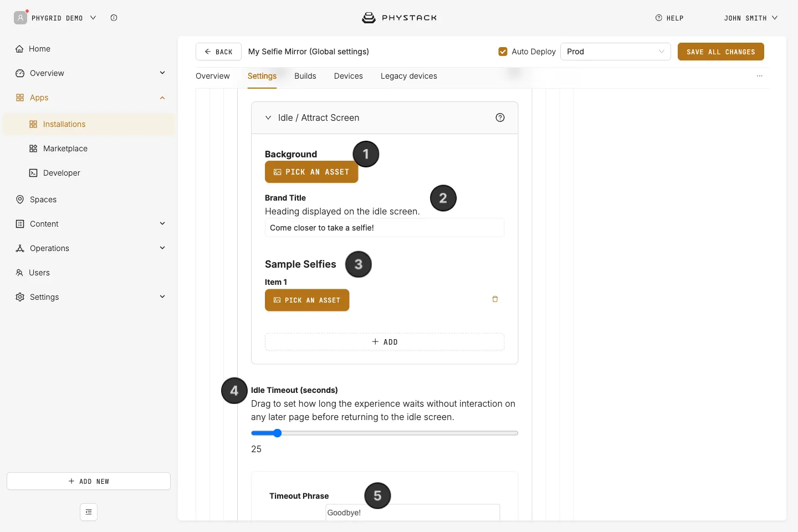Click the Add New button in sidebar
Image resolution: width=798 pixels, height=532 pixels.
tap(89, 481)
